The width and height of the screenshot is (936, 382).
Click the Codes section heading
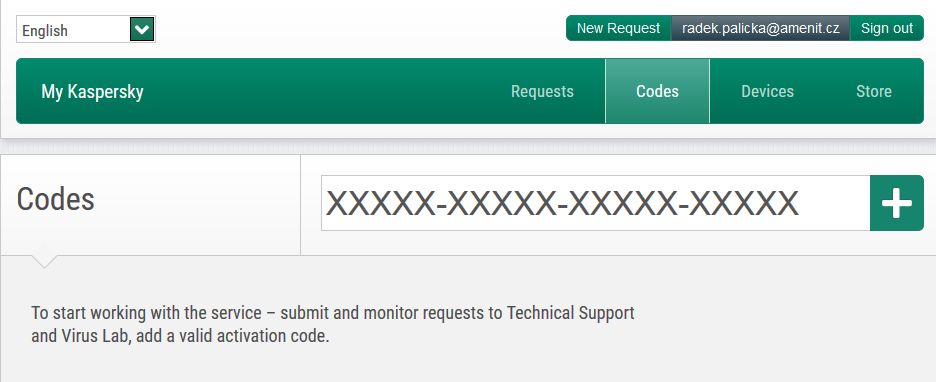56,199
